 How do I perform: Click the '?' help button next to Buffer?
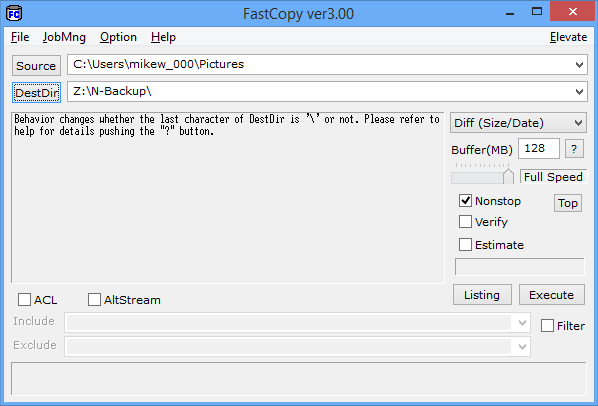(x=574, y=149)
